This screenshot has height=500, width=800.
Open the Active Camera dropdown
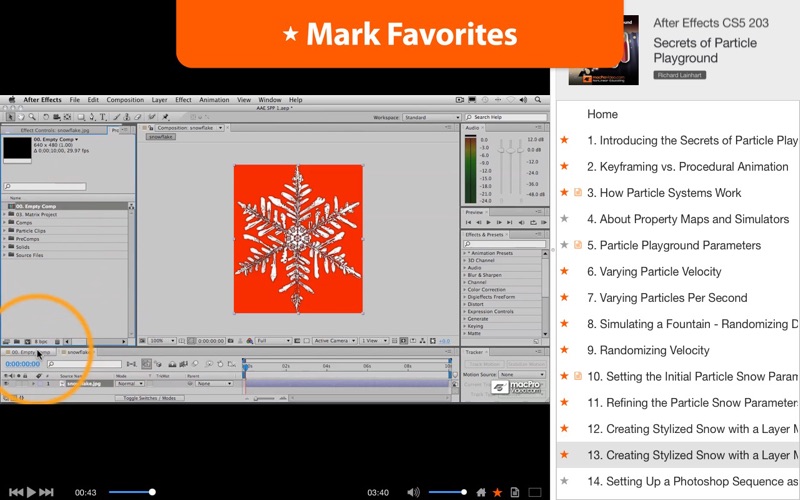[334, 340]
